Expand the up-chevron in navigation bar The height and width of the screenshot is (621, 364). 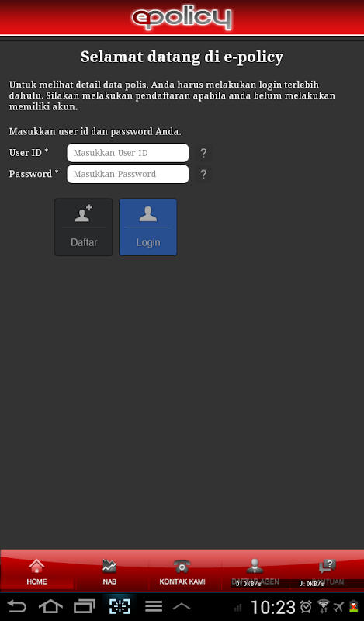pyautogui.click(x=182, y=606)
